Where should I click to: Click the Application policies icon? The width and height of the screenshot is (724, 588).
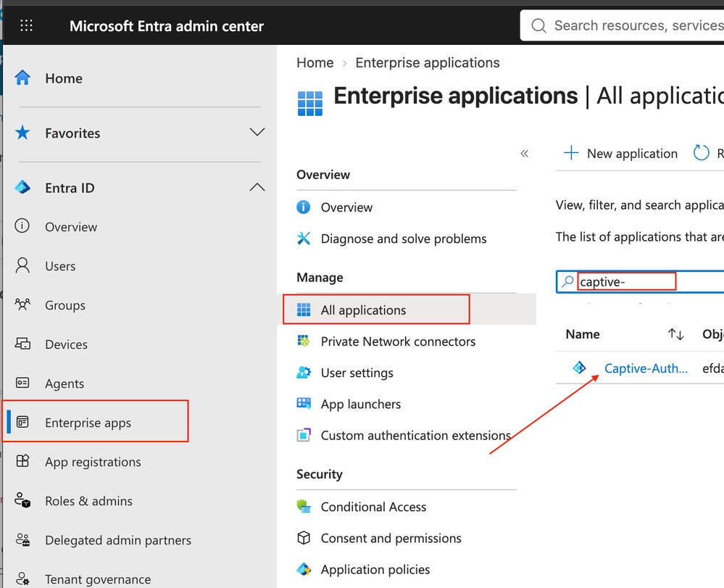point(304,569)
